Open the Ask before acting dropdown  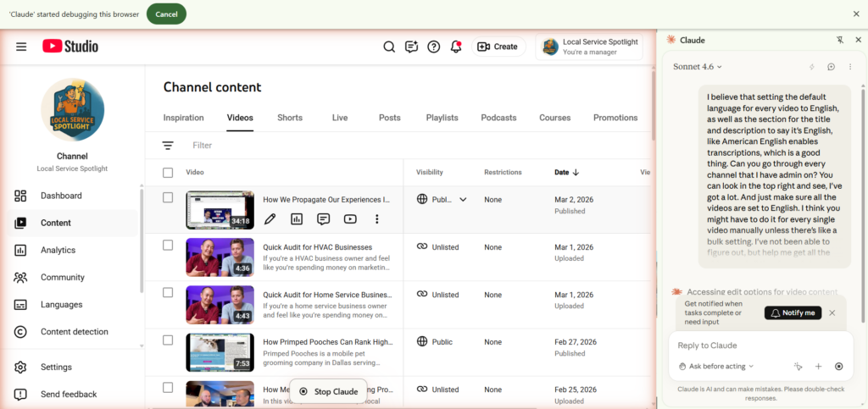coord(717,367)
